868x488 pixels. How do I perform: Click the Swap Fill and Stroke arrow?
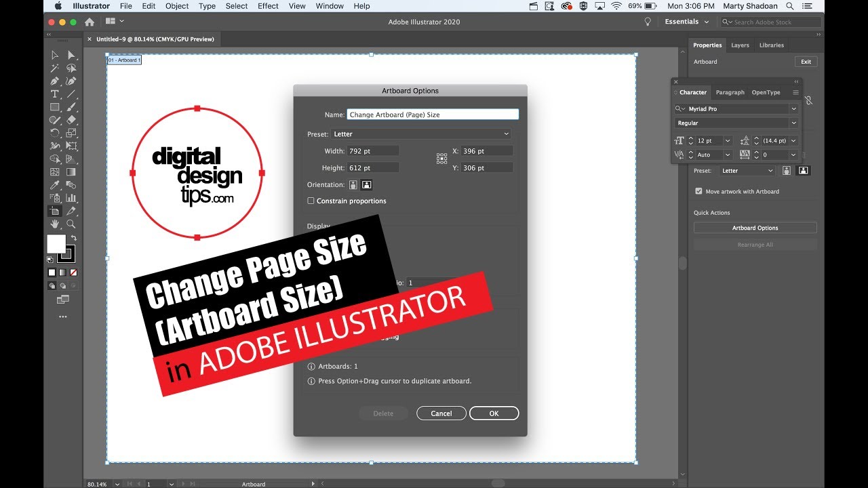(x=73, y=238)
